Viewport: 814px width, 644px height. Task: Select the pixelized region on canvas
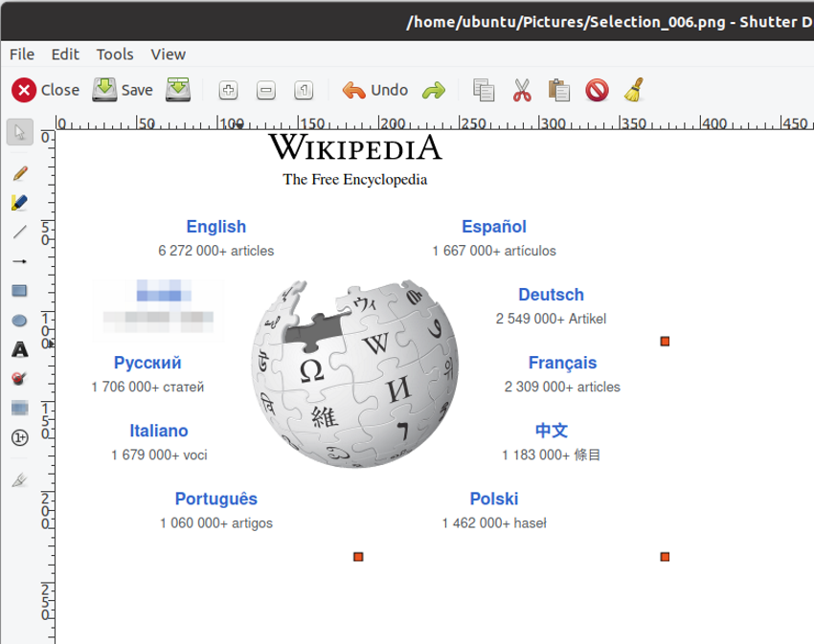coord(158,310)
